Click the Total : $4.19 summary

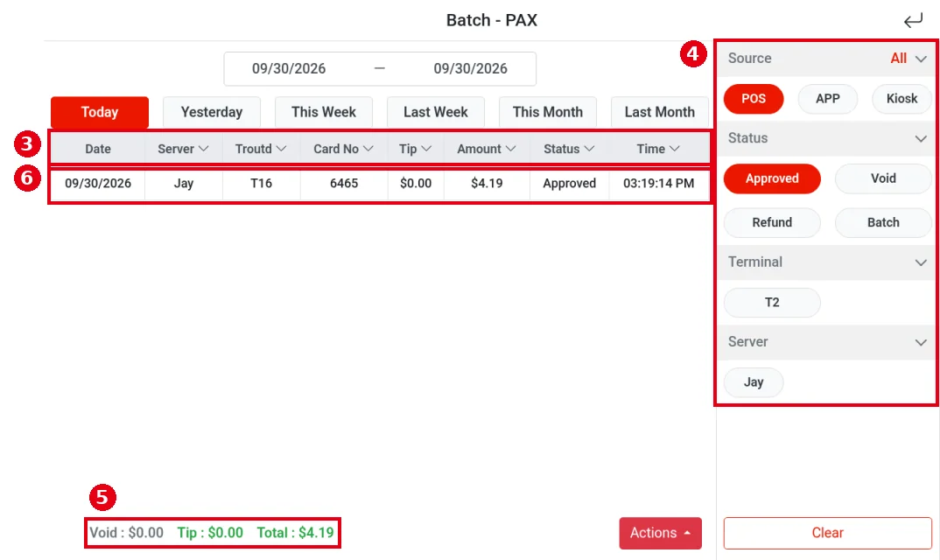[x=296, y=533]
